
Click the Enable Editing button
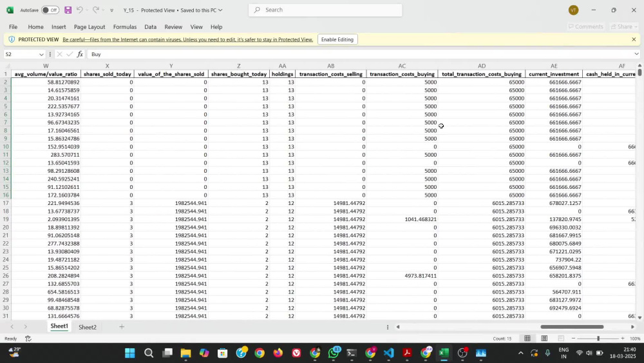tap(337, 39)
